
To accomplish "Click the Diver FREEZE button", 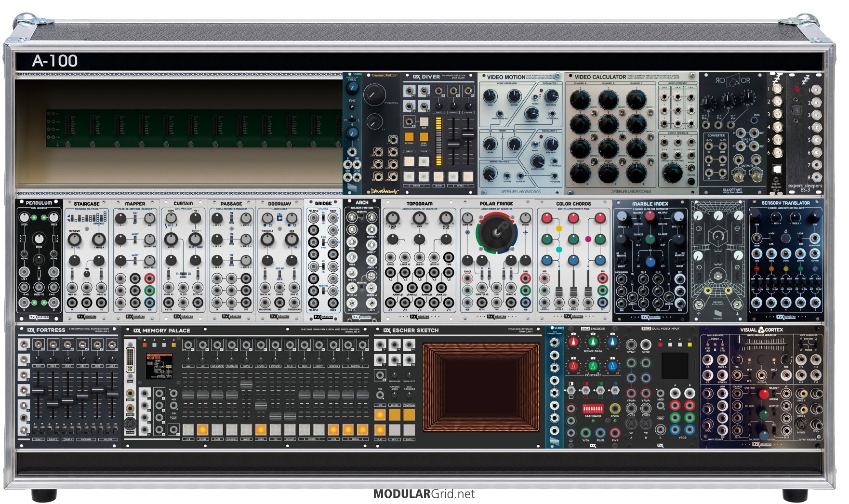I will (x=409, y=161).
